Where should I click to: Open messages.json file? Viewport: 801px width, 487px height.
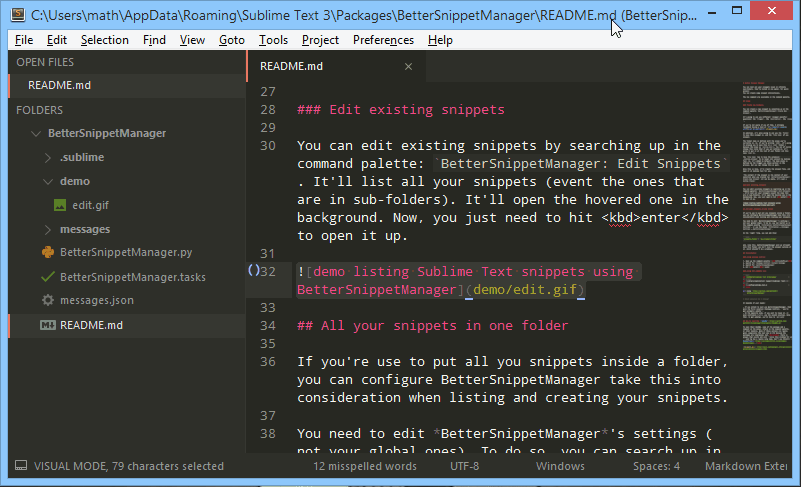coord(97,300)
